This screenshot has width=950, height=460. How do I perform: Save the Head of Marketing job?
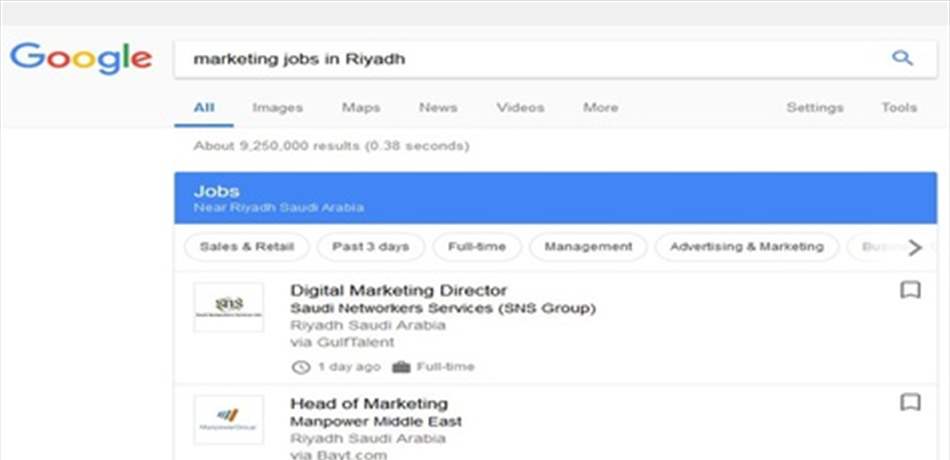coord(910,402)
